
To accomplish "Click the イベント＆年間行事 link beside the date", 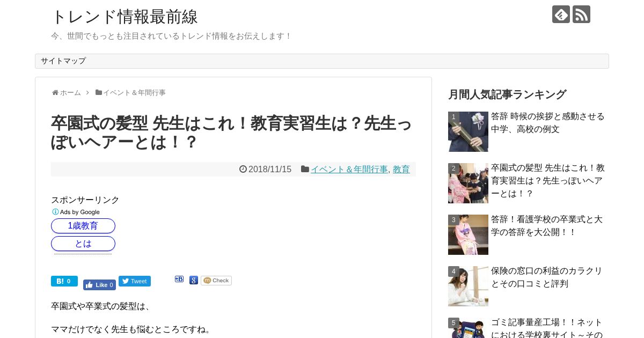I will [349, 170].
